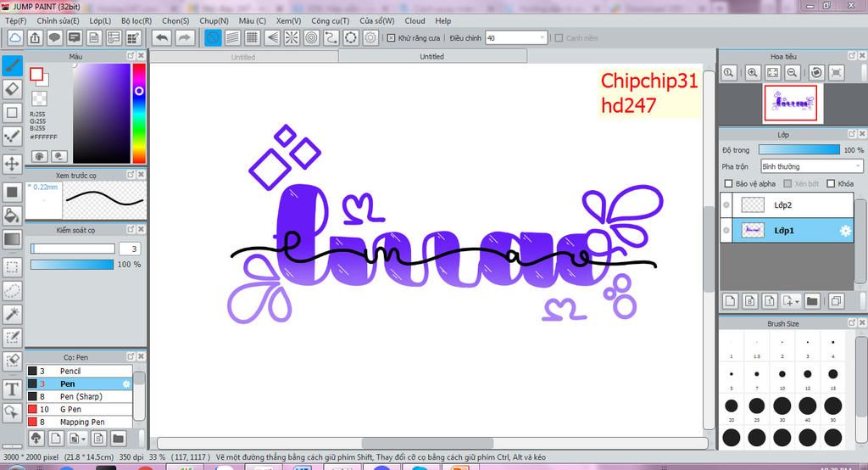Select the Lasso selection tool

click(x=12, y=290)
